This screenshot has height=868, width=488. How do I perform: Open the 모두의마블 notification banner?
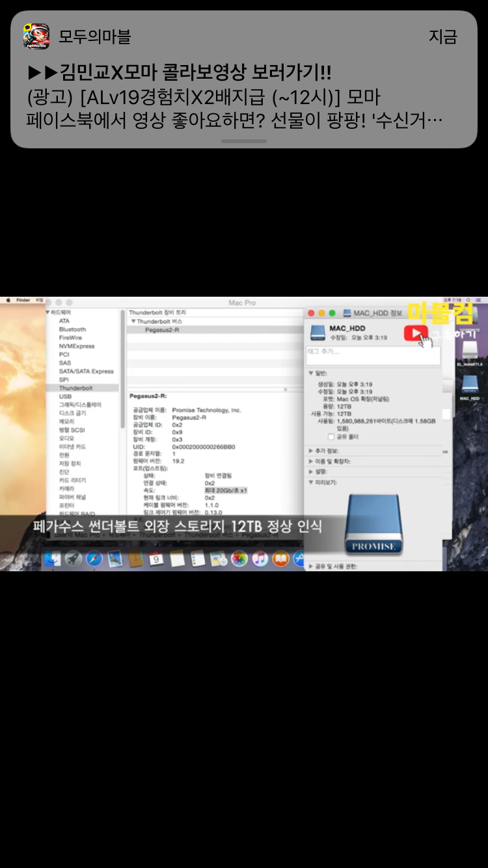click(x=244, y=79)
